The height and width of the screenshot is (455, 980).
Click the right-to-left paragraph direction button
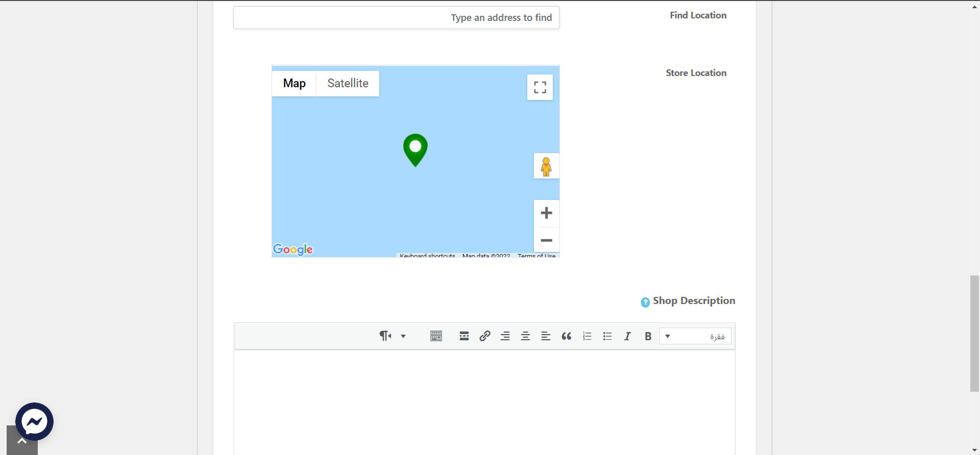[385, 336]
